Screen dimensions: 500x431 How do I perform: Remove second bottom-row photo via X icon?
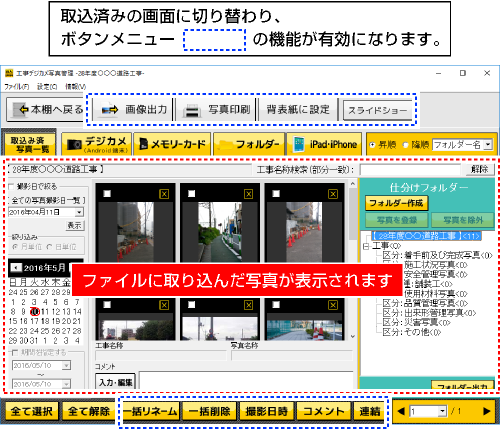[248, 305]
